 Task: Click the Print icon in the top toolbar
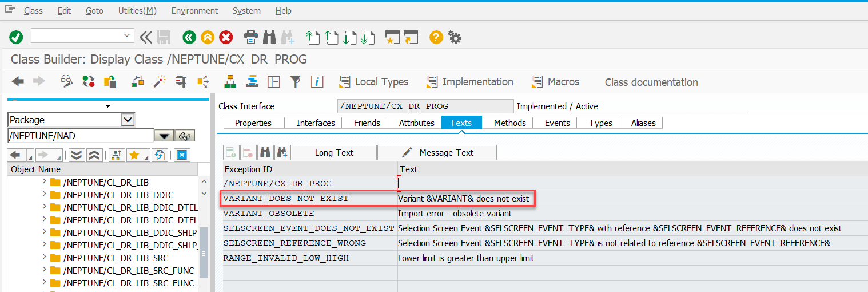(x=251, y=37)
